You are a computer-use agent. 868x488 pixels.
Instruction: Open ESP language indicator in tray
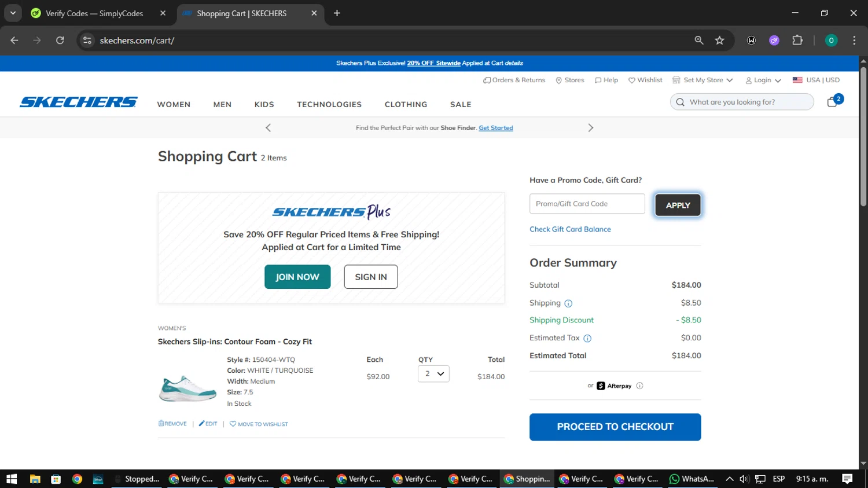779,479
